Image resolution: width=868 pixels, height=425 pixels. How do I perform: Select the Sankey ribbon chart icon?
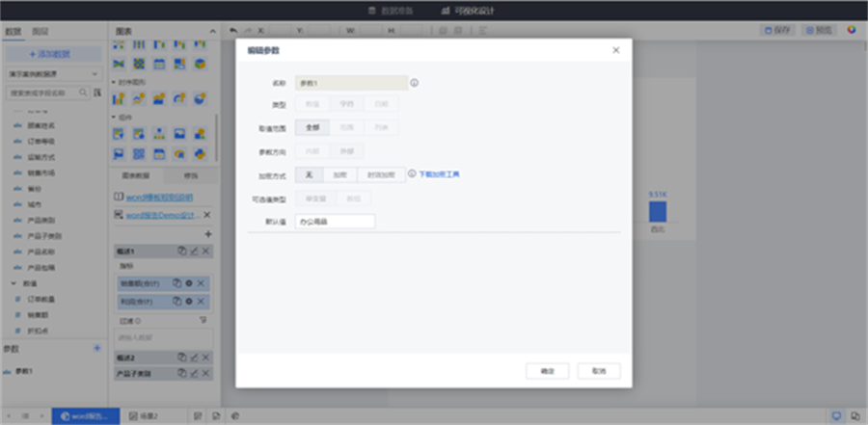(119, 65)
